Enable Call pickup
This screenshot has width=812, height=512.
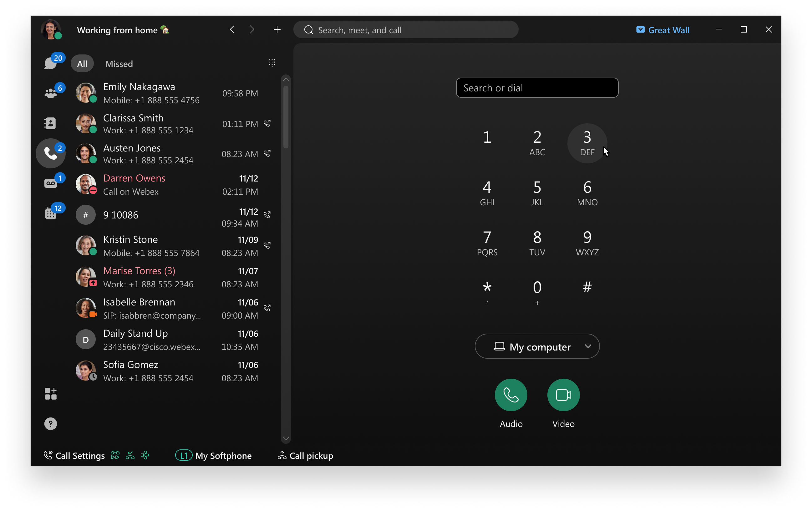305,455
